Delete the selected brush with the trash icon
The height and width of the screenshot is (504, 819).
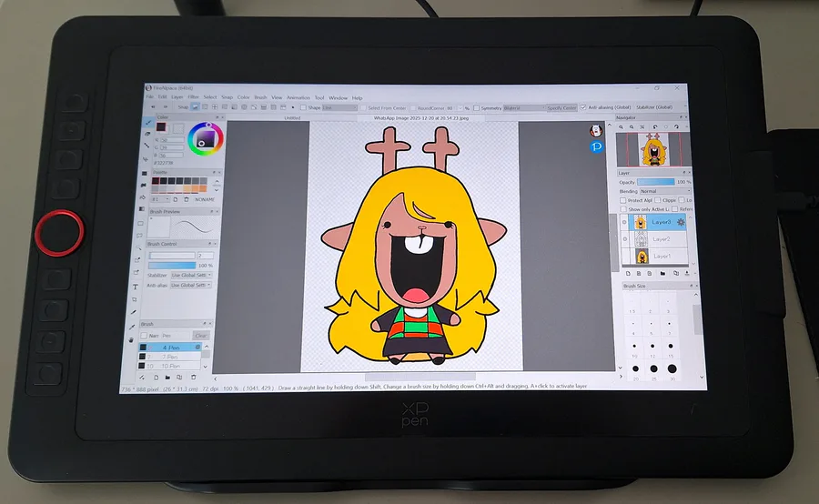click(193, 377)
